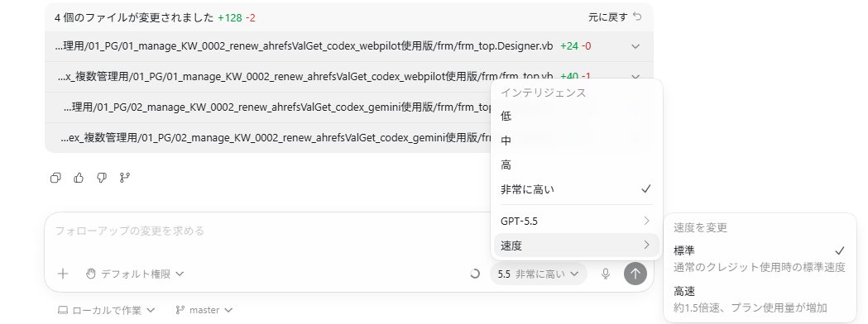
Task: Select 中 intelligence level
Action: click(576, 141)
